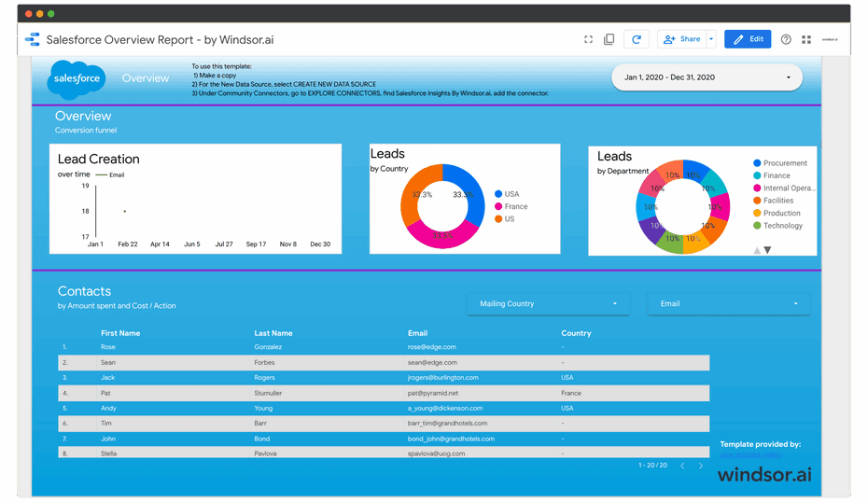Expand the Share options arrow

click(x=711, y=39)
